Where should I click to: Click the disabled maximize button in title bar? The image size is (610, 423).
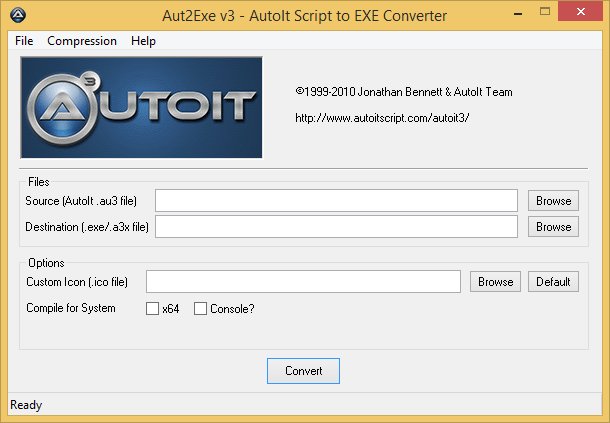(x=546, y=16)
